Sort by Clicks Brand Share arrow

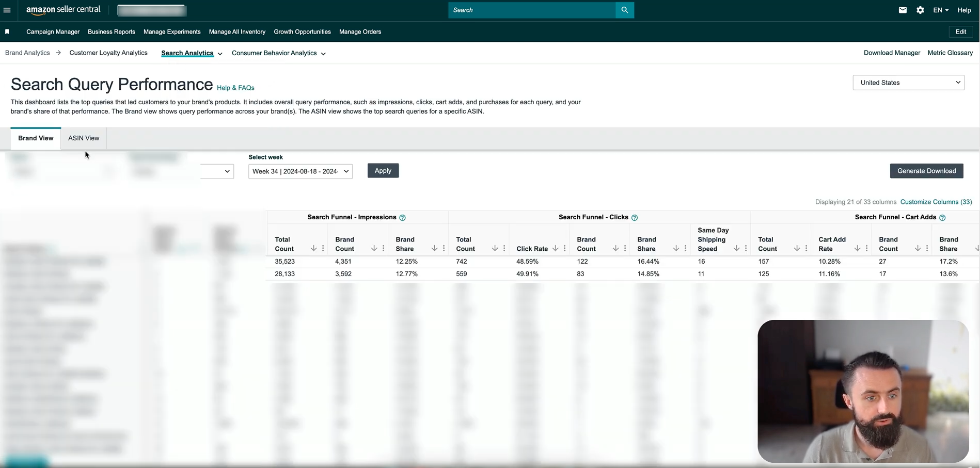[x=676, y=249]
